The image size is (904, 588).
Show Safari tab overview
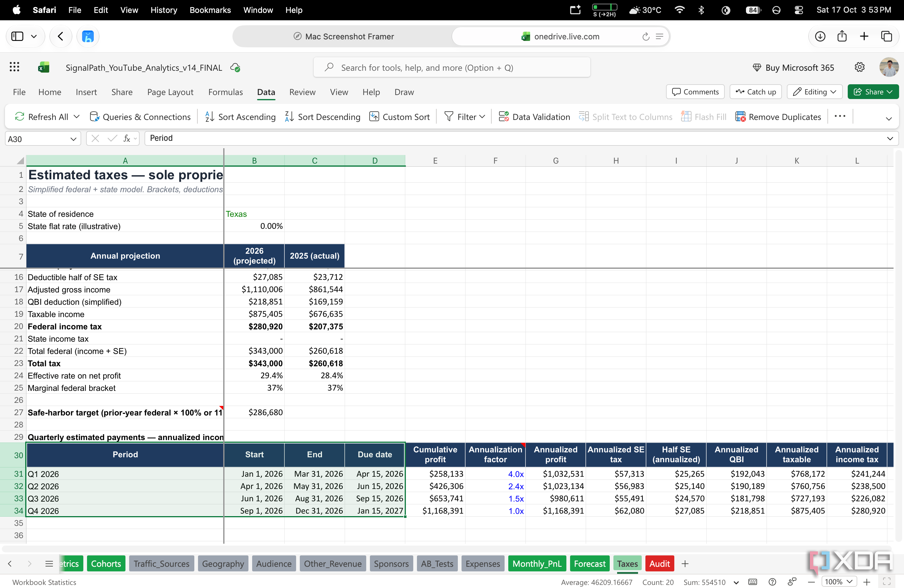[x=886, y=37]
